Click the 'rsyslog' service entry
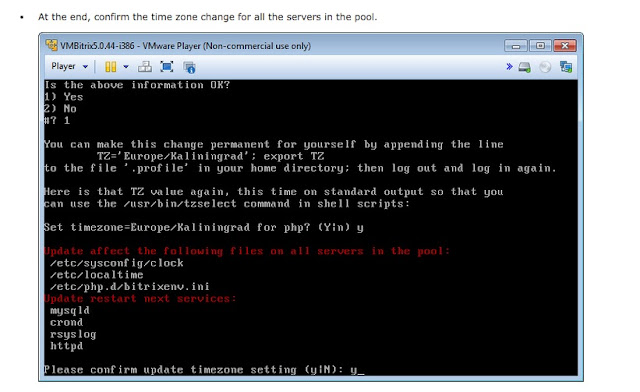 click(x=73, y=334)
